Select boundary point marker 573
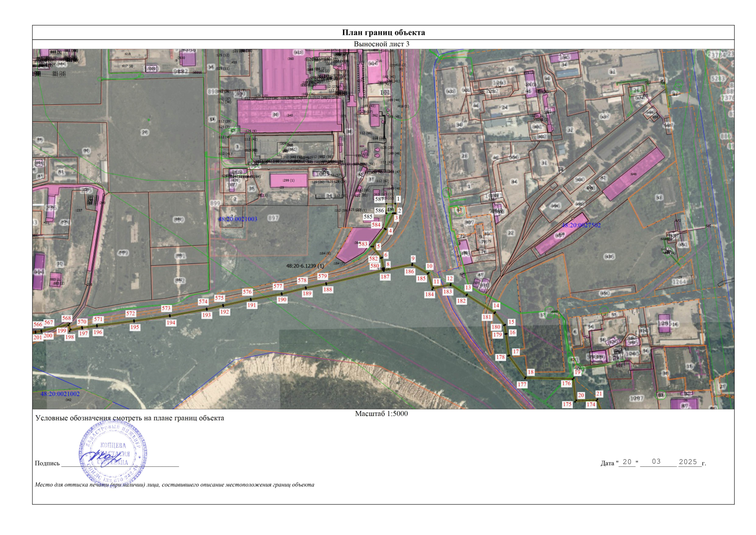756x535 pixels. pyautogui.click(x=166, y=308)
